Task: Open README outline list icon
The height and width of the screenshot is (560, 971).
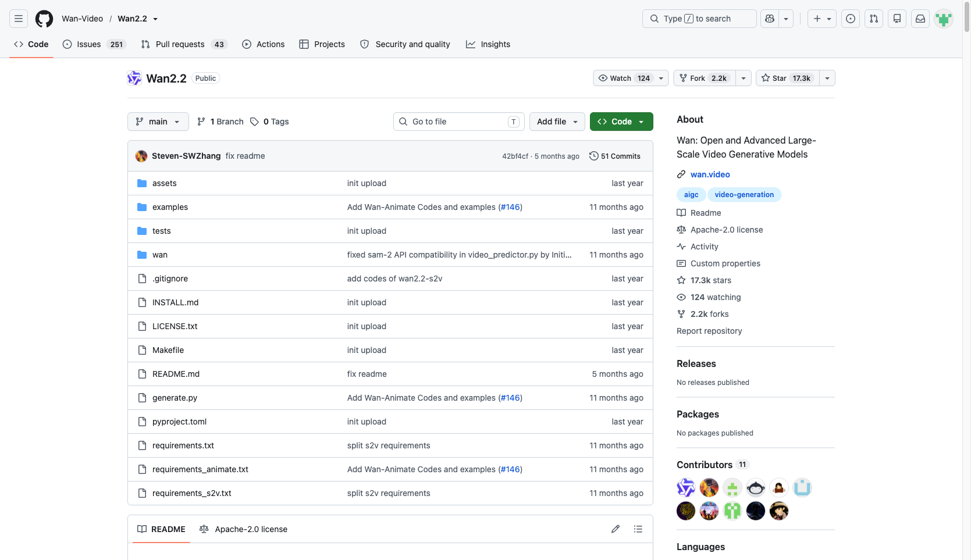Action: tap(638, 529)
